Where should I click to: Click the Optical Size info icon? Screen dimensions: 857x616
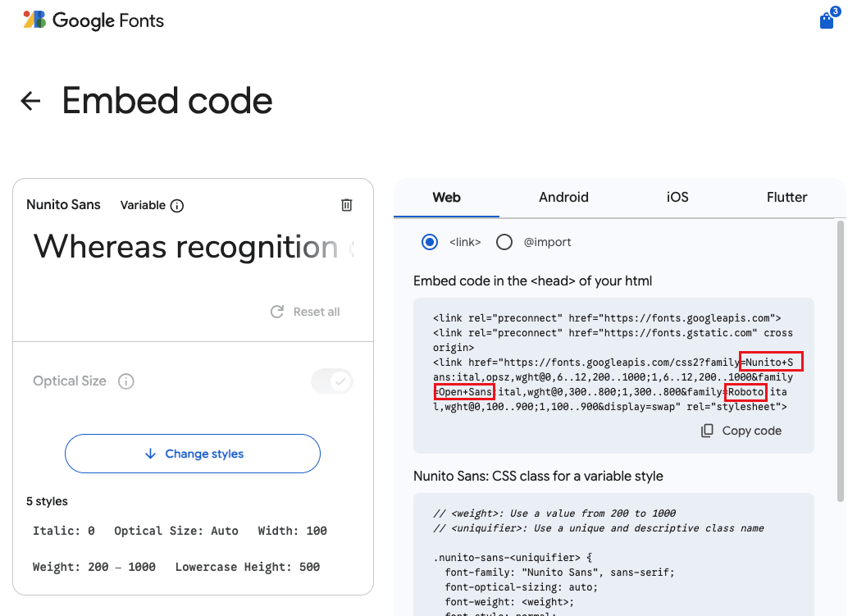tap(126, 381)
